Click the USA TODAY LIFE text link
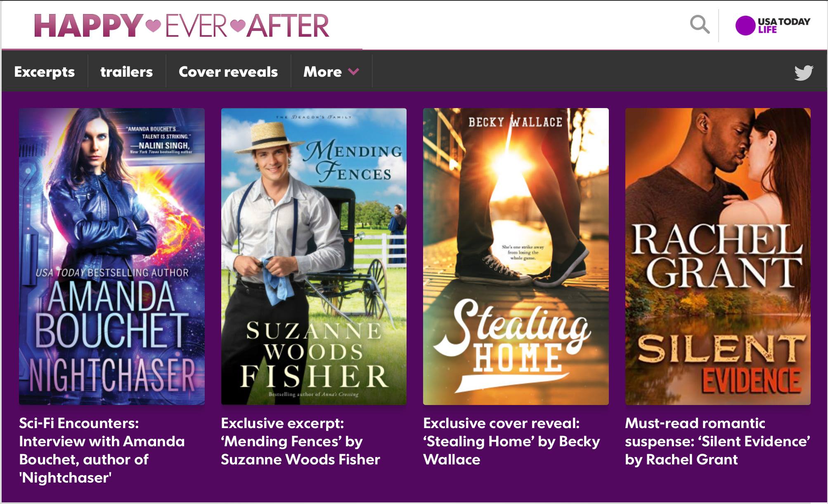 [784, 25]
